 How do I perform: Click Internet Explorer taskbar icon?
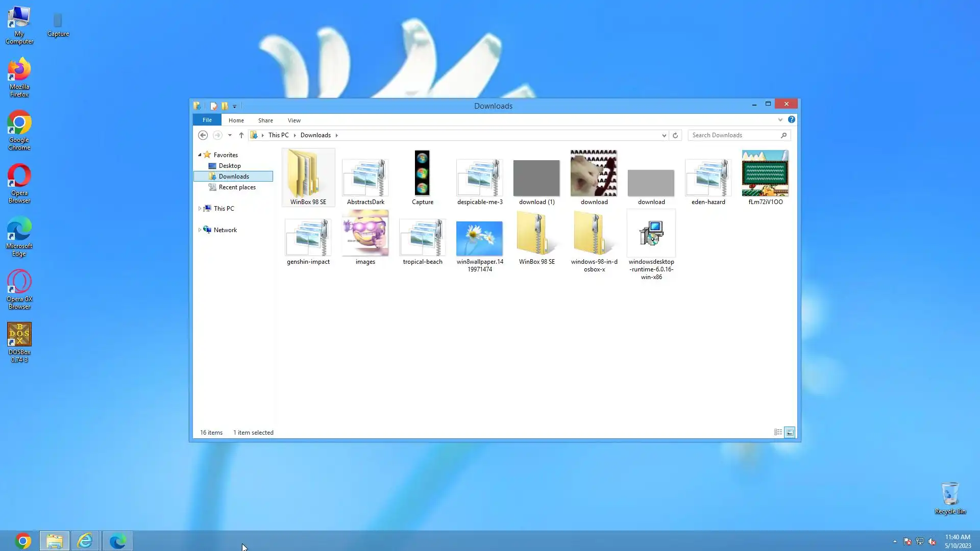85,541
